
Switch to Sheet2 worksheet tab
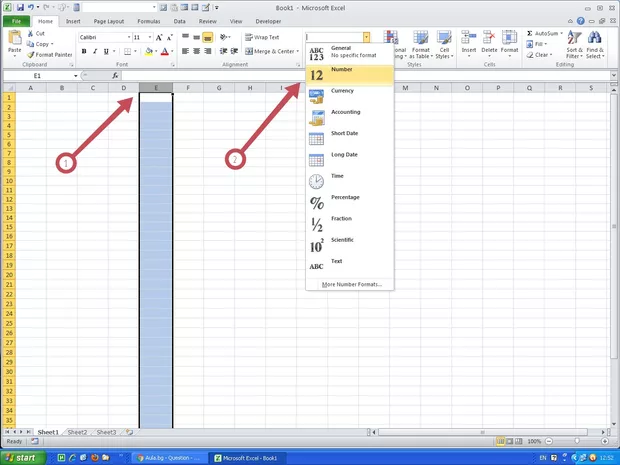(77, 432)
